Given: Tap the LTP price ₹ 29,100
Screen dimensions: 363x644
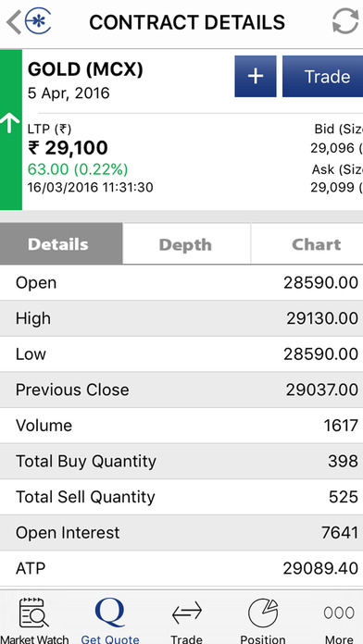Looking at the screenshot, I should pyautogui.click(x=68, y=148).
